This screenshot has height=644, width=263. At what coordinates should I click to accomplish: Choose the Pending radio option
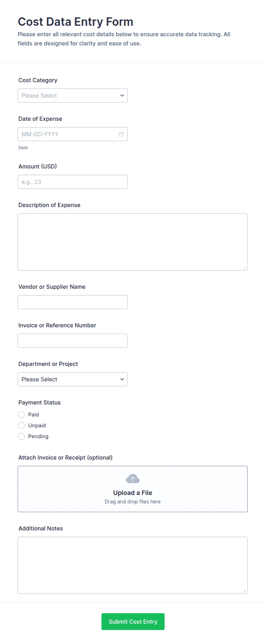pyautogui.click(x=21, y=436)
